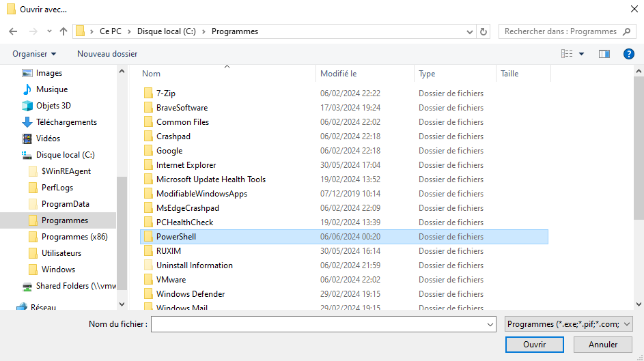Select Objets 3D in navigation pane
This screenshot has width=644, height=361.
53,106
